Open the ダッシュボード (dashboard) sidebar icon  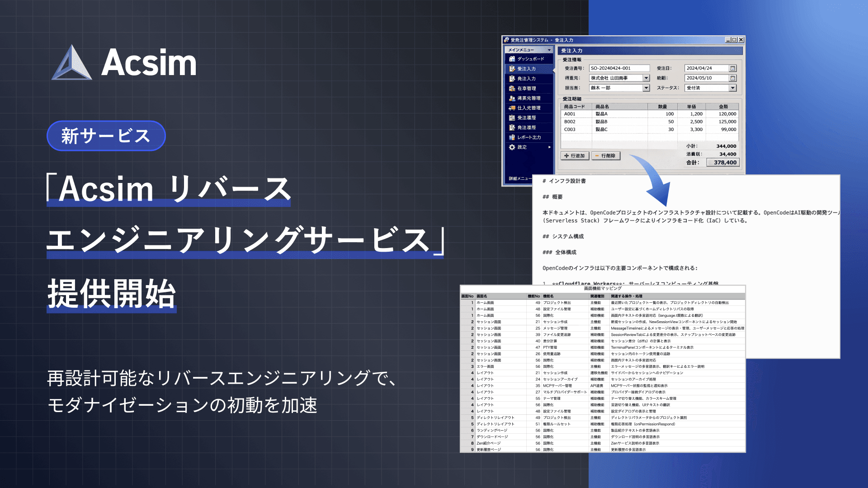[512, 59]
